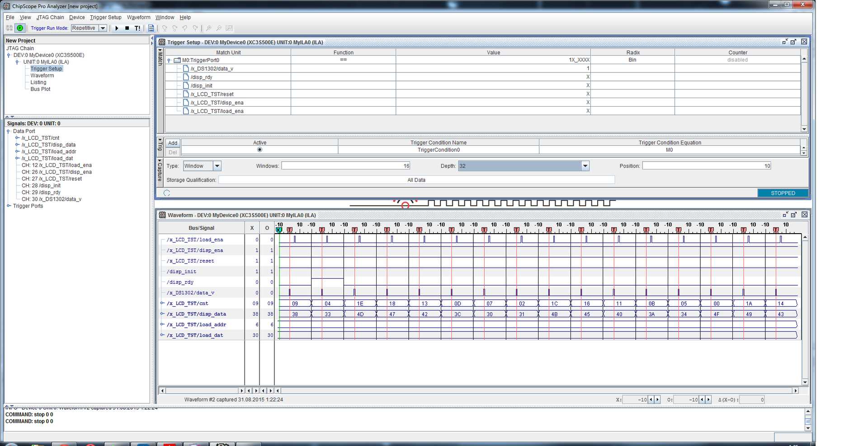Click the zoom in magnifier toolbar icon

[209, 28]
